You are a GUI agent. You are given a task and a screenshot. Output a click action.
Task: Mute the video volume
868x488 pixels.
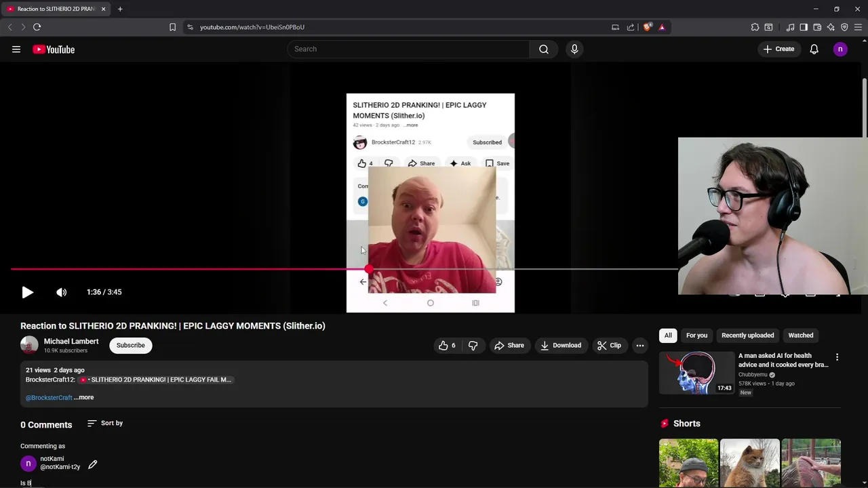62,292
